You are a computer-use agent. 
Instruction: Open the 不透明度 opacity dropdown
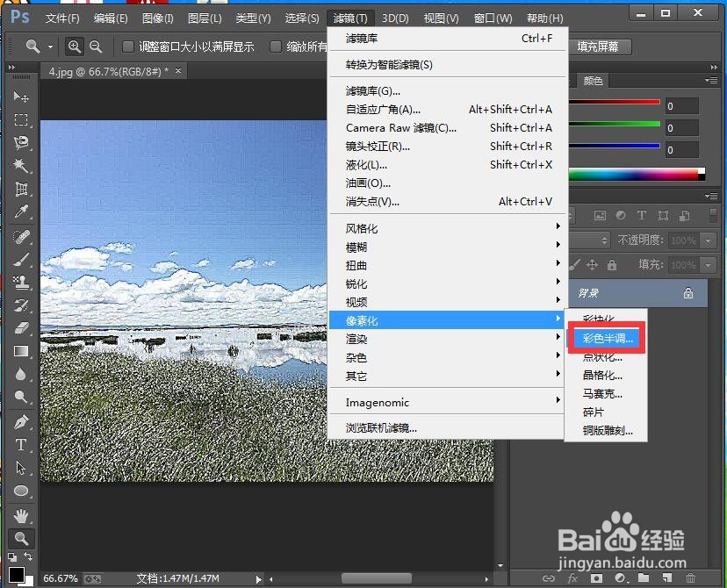708,240
